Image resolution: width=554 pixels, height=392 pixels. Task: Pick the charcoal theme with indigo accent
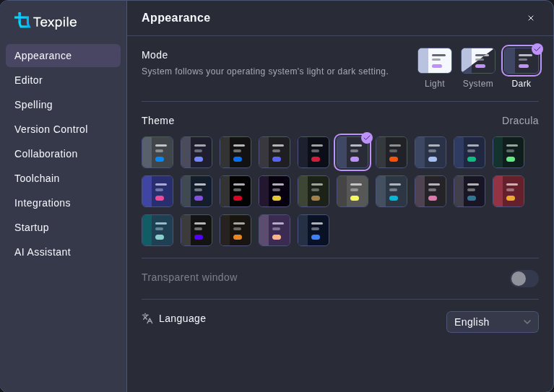tap(274, 152)
